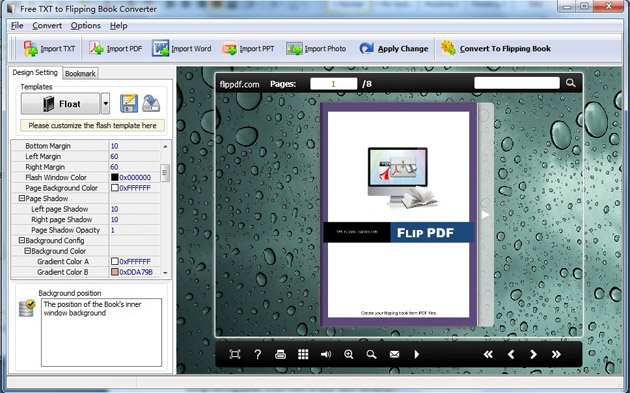Click the flippdf.com link in the viewer
Screen dimensions: 630x393
click(x=239, y=84)
